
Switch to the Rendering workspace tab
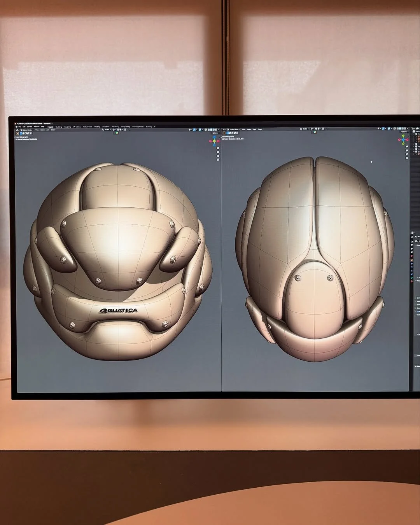click(x=115, y=127)
